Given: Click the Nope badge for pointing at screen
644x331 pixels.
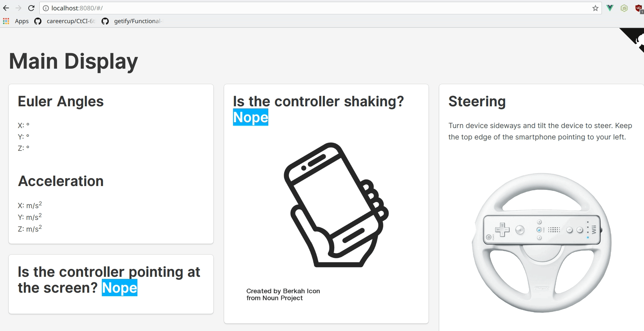Looking at the screenshot, I should coord(120,288).
